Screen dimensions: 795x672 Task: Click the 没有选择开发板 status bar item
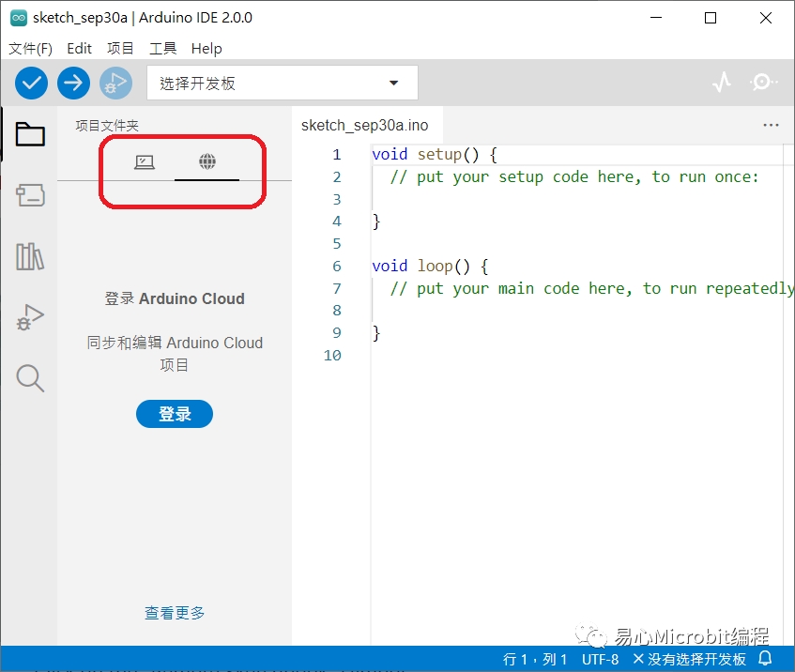click(x=689, y=659)
